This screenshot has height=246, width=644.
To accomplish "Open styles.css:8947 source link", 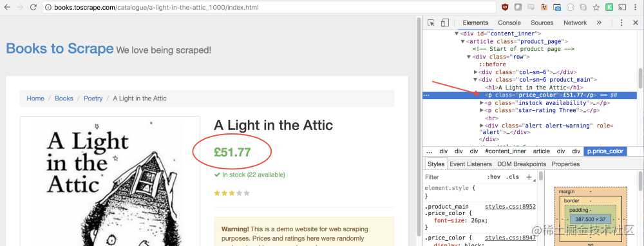I will coord(511,238).
